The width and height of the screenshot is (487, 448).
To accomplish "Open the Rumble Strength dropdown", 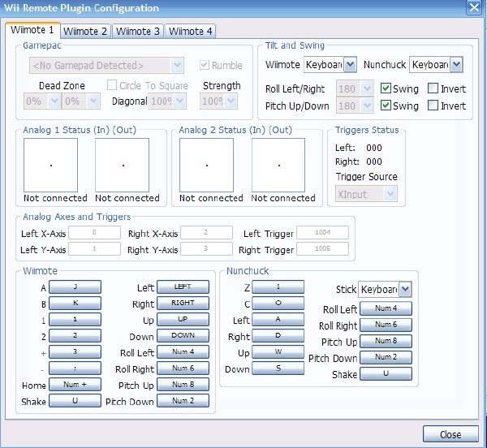I will 218,101.
